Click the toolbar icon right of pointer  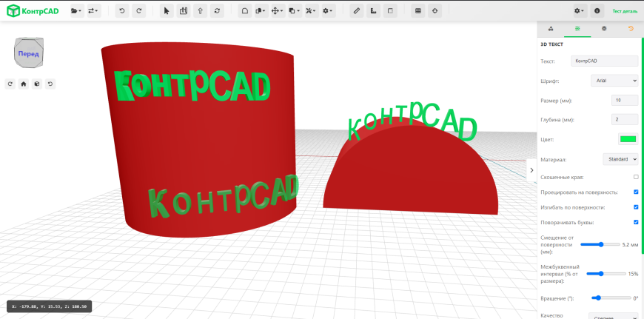pyautogui.click(x=183, y=11)
